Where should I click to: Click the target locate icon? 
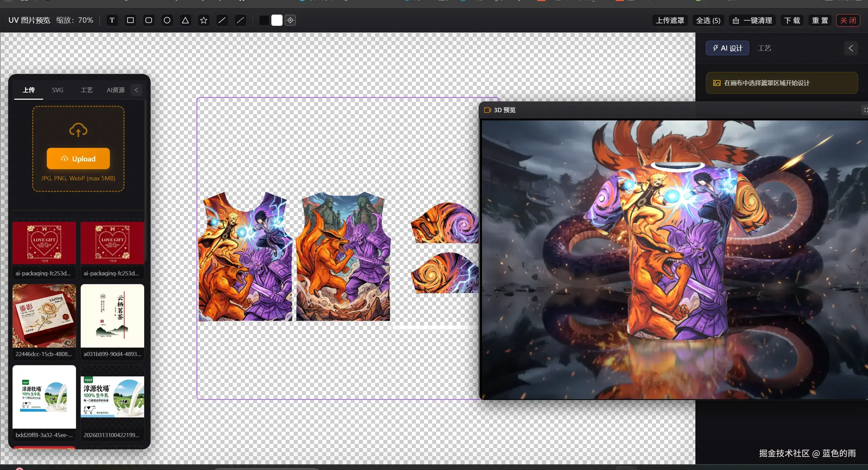click(x=290, y=20)
